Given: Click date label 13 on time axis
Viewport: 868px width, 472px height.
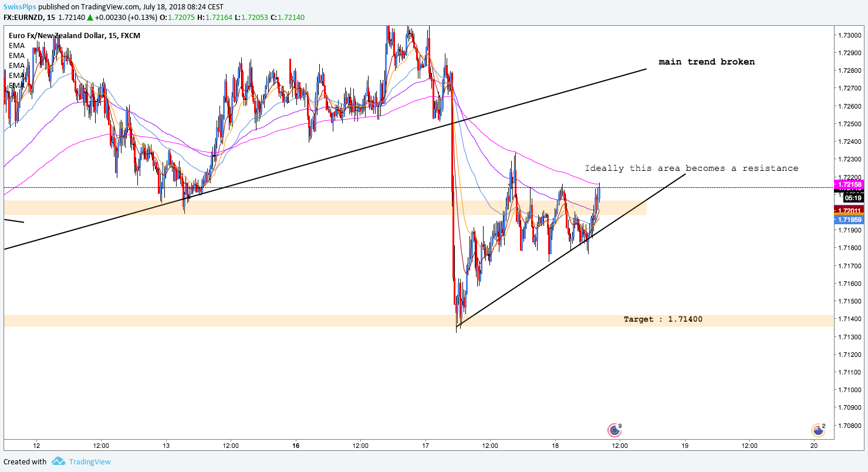Looking at the screenshot, I should click(x=166, y=446).
